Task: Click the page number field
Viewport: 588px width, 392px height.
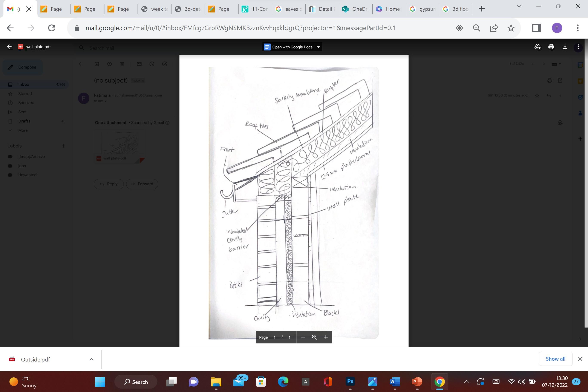Action: pyautogui.click(x=274, y=337)
